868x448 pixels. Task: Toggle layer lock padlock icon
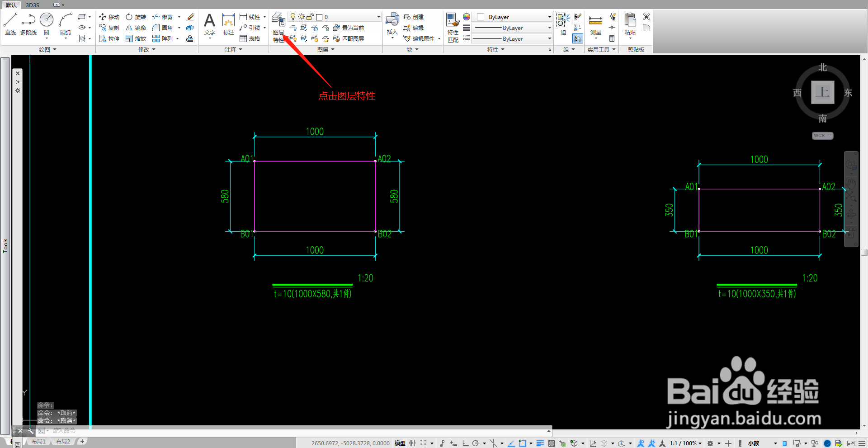(x=310, y=17)
